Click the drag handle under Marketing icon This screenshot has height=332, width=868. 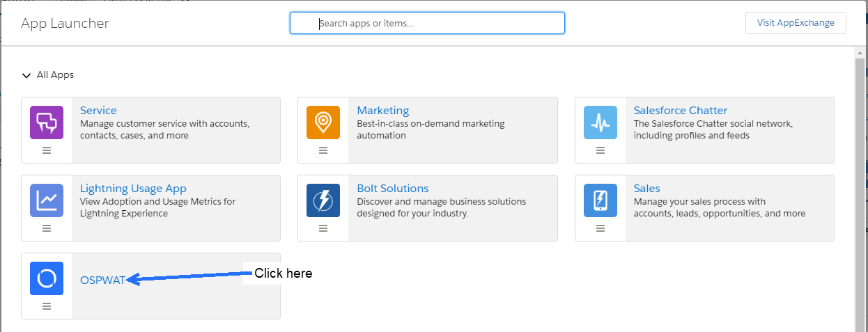(323, 150)
